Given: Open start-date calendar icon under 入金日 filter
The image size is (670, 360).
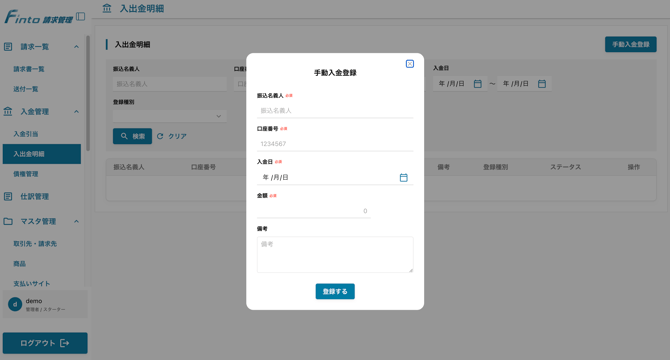Looking at the screenshot, I should (478, 84).
